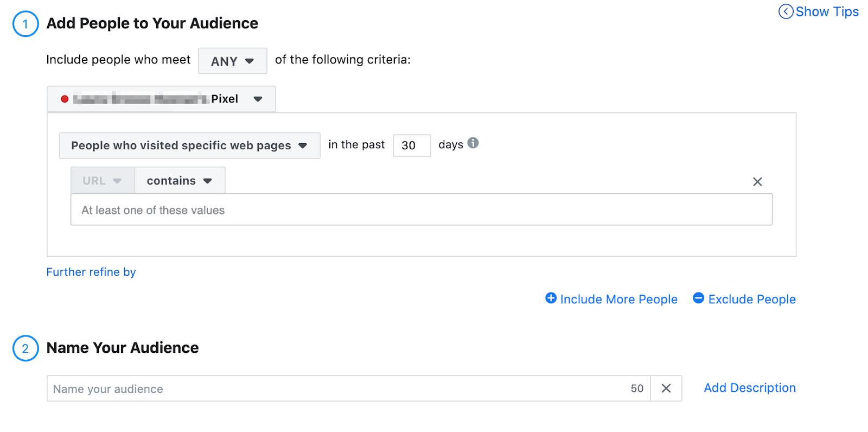Open the Show Tips panel
The width and height of the screenshot is (868, 432).
pyautogui.click(x=819, y=12)
